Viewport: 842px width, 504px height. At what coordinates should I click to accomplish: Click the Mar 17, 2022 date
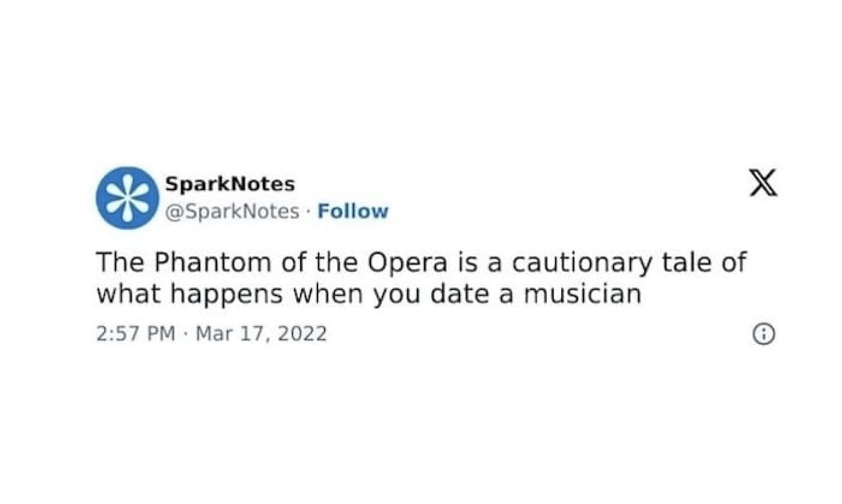tap(260, 333)
